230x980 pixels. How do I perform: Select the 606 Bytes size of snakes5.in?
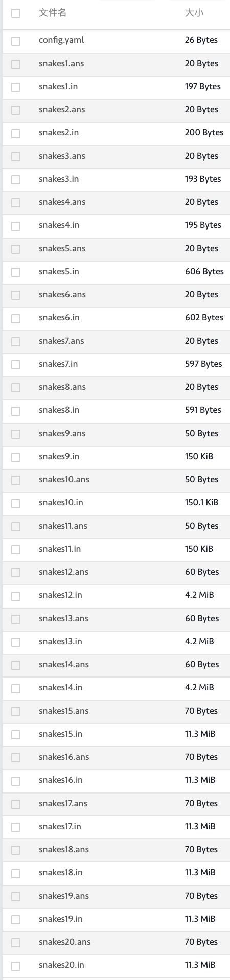click(204, 271)
